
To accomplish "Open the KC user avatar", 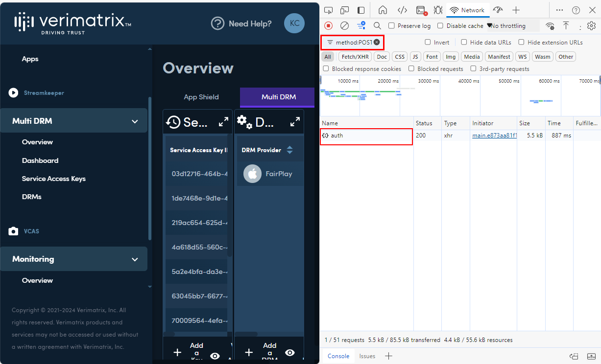I will (294, 23).
